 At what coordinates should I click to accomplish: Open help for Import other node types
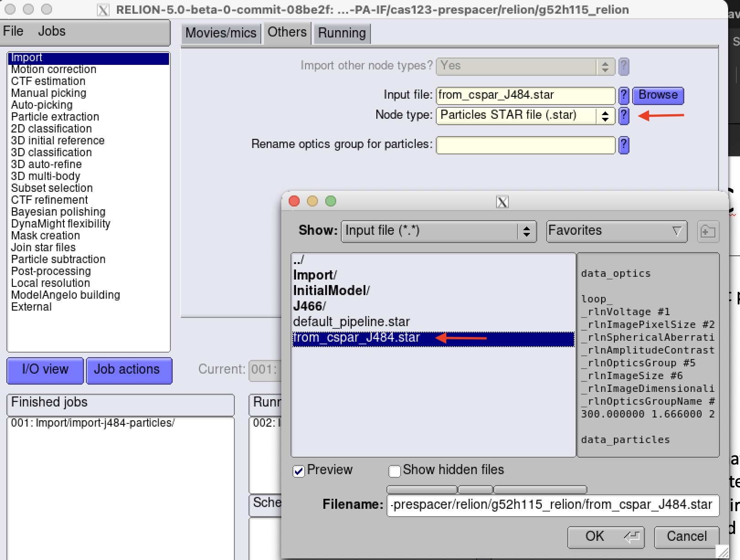(624, 67)
